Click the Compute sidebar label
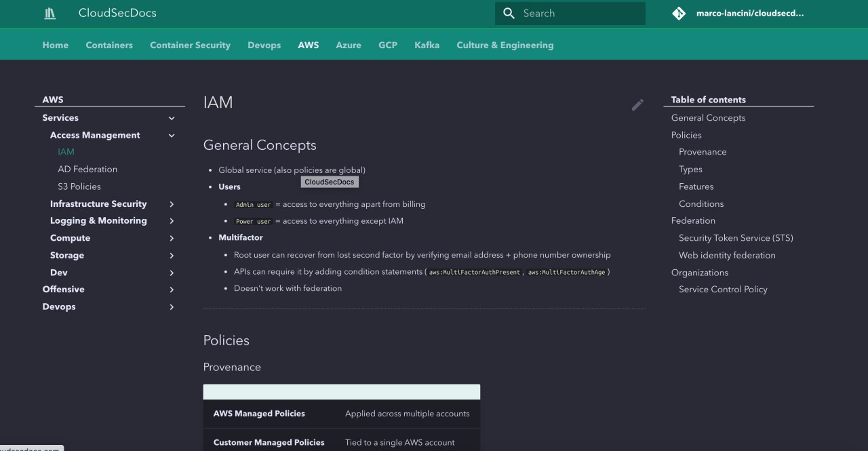The height and width of the screenshot is (451, 868). tap(70, 238)
